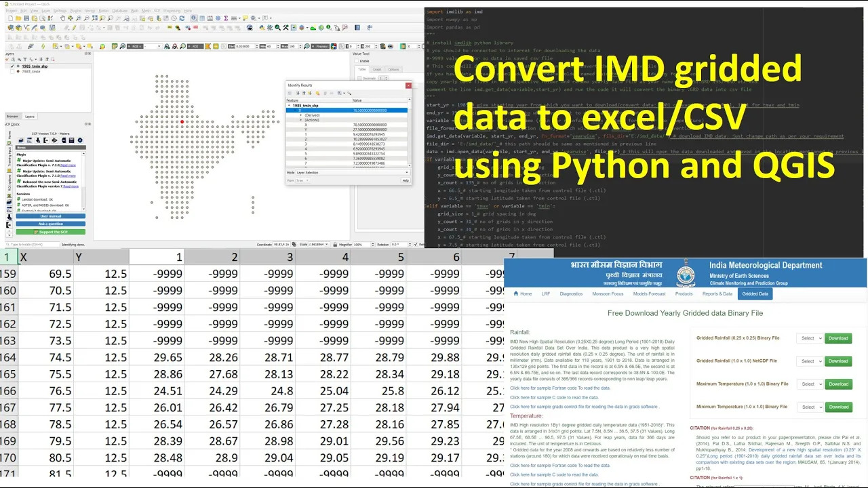Select spreadsheet cell value 29.65
Viewport: 868px width, 488px height.
click(x=156, y=357)
